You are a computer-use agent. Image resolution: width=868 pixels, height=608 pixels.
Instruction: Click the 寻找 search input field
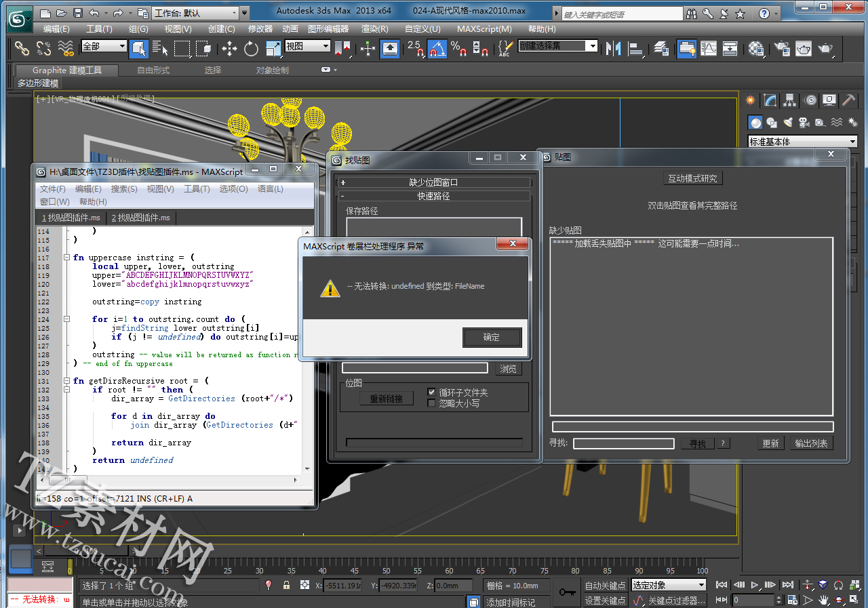click(624, 443)
